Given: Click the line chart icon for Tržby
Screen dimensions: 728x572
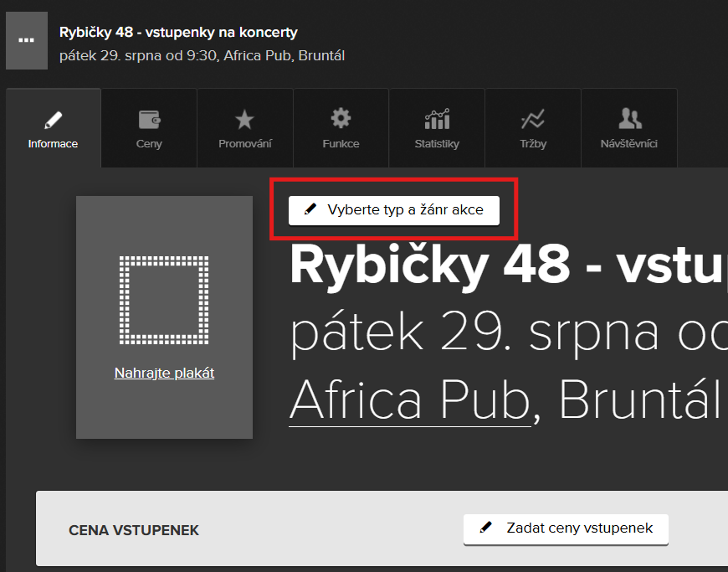Looking at the screenshot, I should 532,119.
